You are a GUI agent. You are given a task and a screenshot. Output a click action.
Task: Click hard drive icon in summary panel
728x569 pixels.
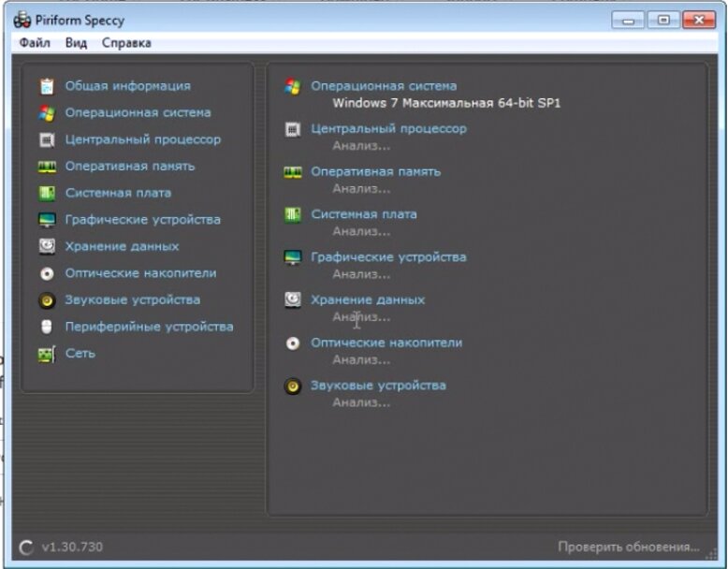point(293,300)
